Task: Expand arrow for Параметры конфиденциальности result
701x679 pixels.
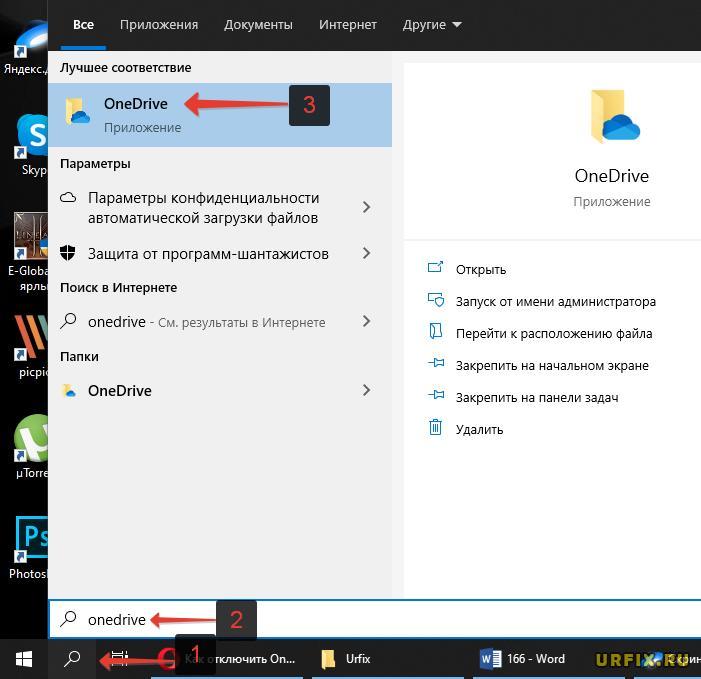Action: pyautogui.click(x=366, y=207)
